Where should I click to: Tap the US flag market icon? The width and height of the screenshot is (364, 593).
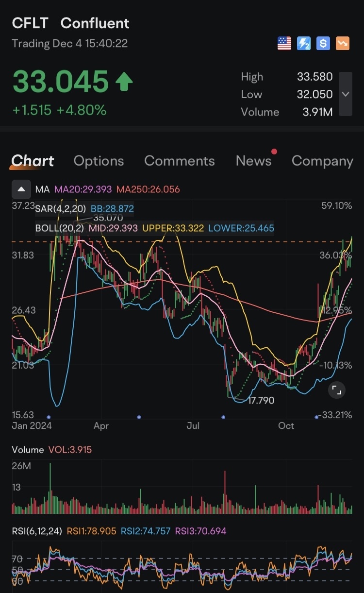[284, 44]
